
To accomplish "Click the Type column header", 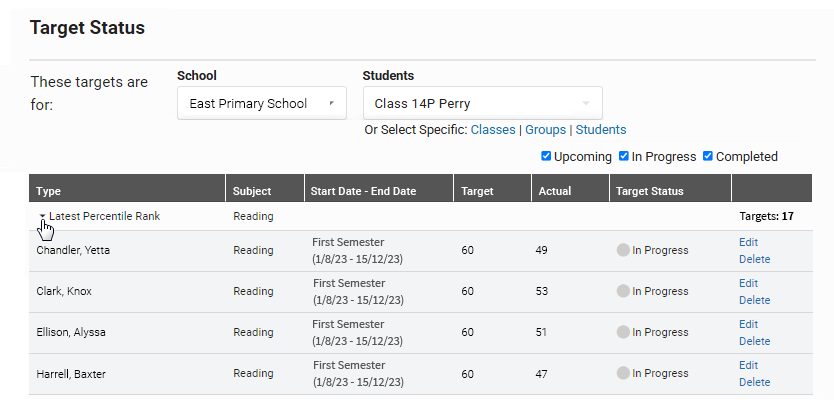I will tap(127, 188).
